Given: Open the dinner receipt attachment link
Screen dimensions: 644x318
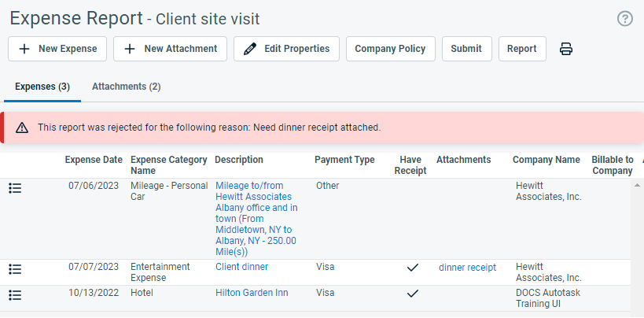Looking at the screenshot, I should 467,268.
